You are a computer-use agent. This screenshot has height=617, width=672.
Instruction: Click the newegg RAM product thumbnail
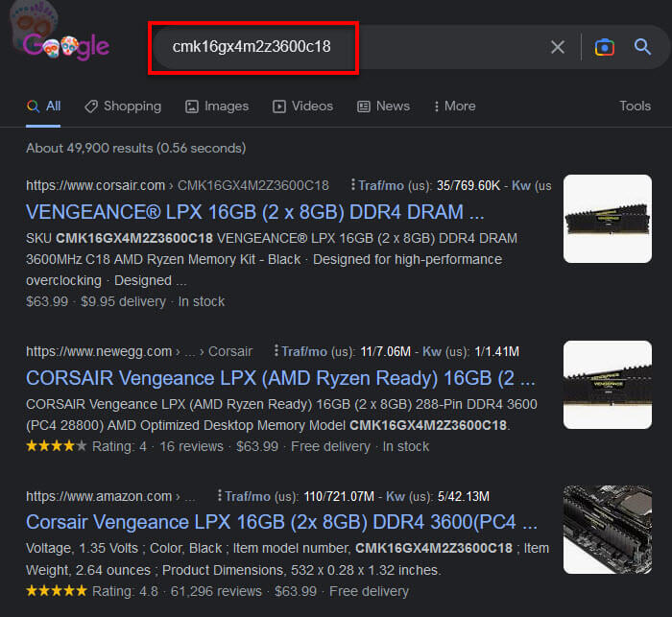click(608, 385)
